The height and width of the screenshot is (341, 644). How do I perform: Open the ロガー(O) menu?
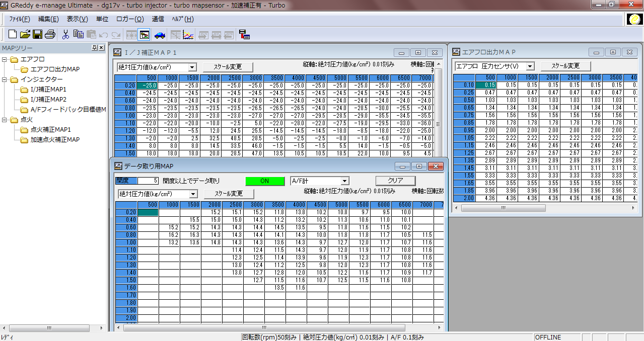pos(130,19)
